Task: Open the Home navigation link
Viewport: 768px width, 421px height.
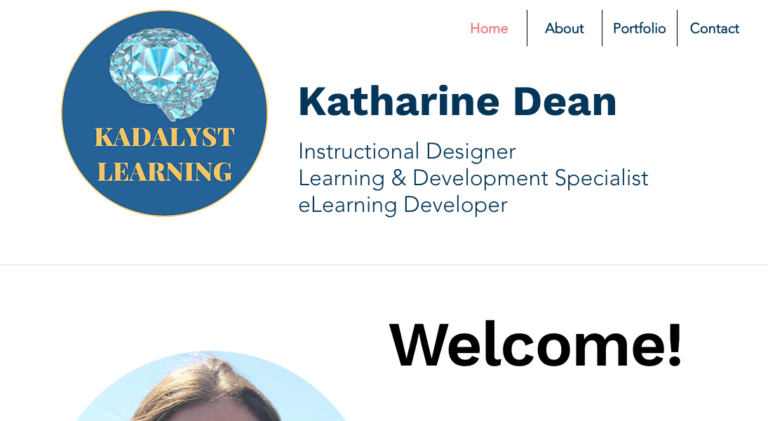Action: click(x=489, y=28)
